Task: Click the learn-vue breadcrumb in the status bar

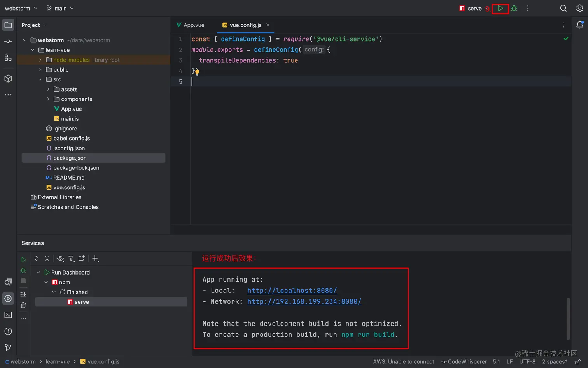Action: pos(58,362)
